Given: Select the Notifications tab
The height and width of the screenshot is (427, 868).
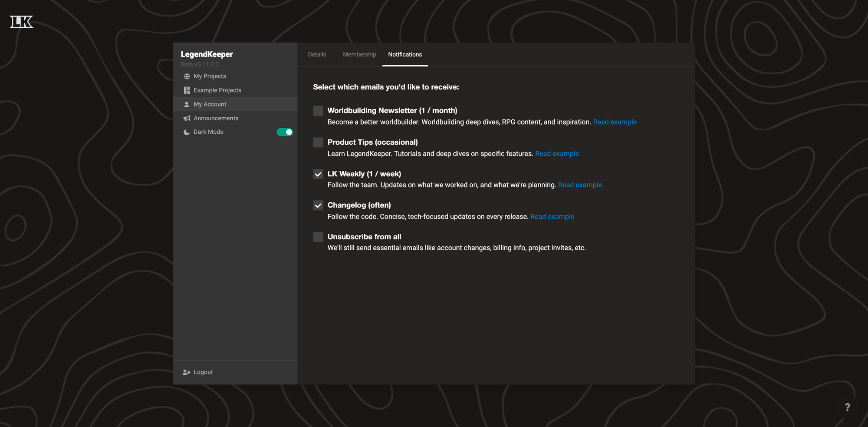Looking at the screenshot, I should click(405, 54).
